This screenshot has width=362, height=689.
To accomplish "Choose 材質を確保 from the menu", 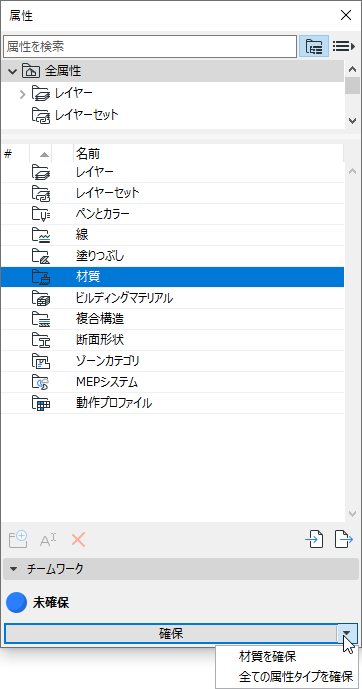I will click(x=267, y=657).
